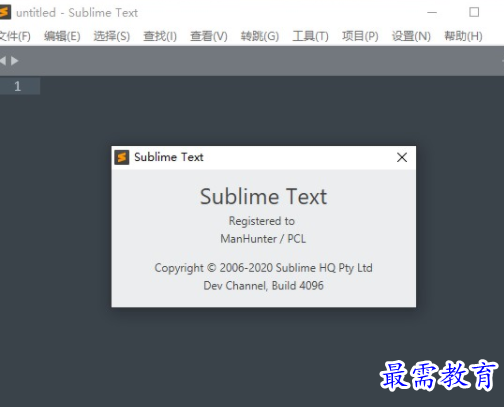The image size is (504, 407).
Task: Click the 'Registered to' text
Action: pyautogui.click(x=262, y=221)
